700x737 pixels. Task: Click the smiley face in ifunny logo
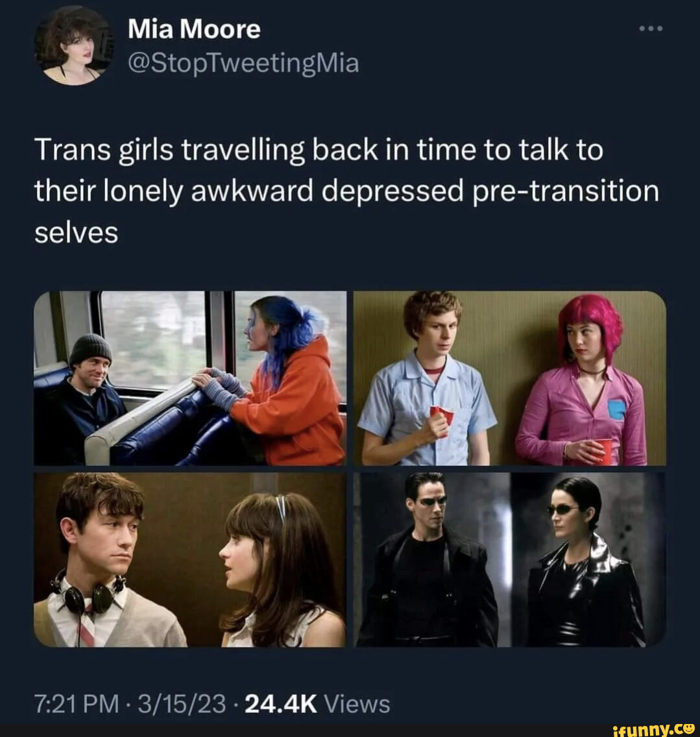[x=689, y=726]
